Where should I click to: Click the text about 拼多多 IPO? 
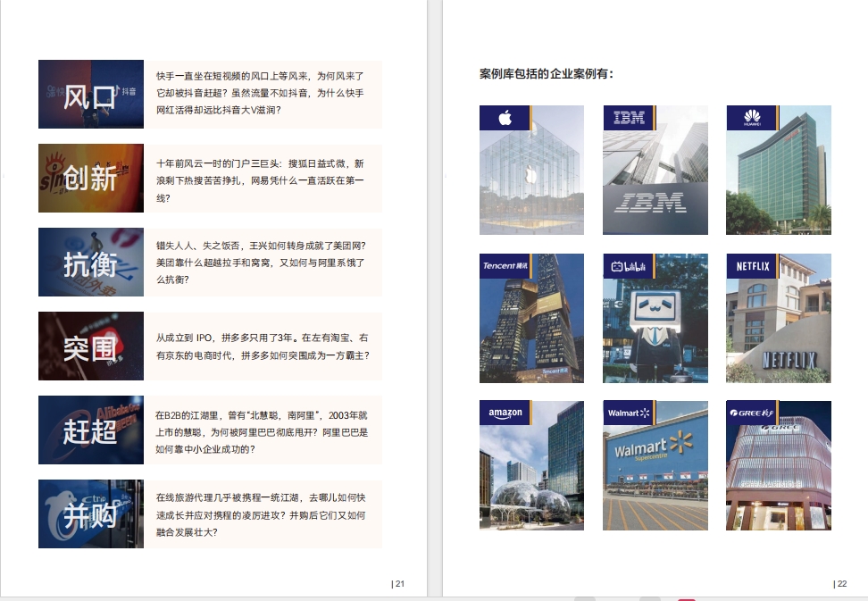coord(263,346)
